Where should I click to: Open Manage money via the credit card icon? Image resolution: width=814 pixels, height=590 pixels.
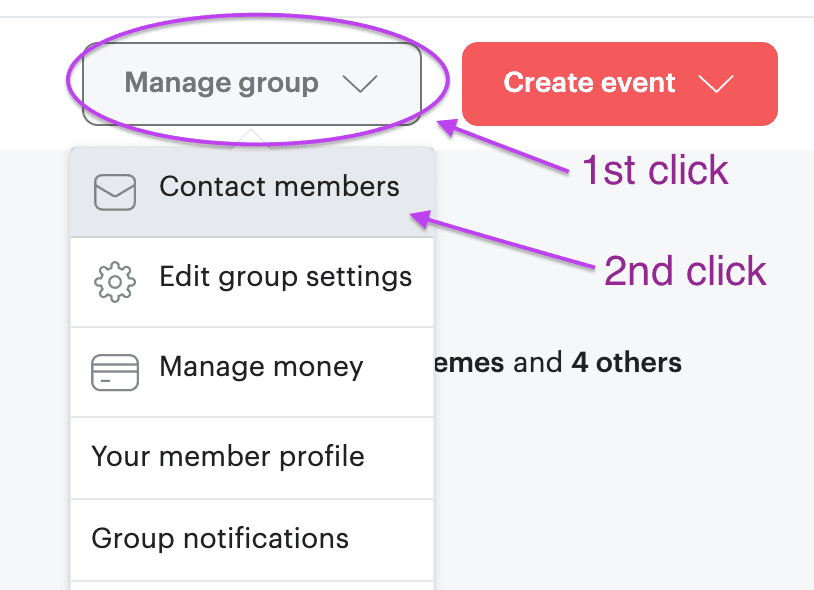click(x=114, y=372)
